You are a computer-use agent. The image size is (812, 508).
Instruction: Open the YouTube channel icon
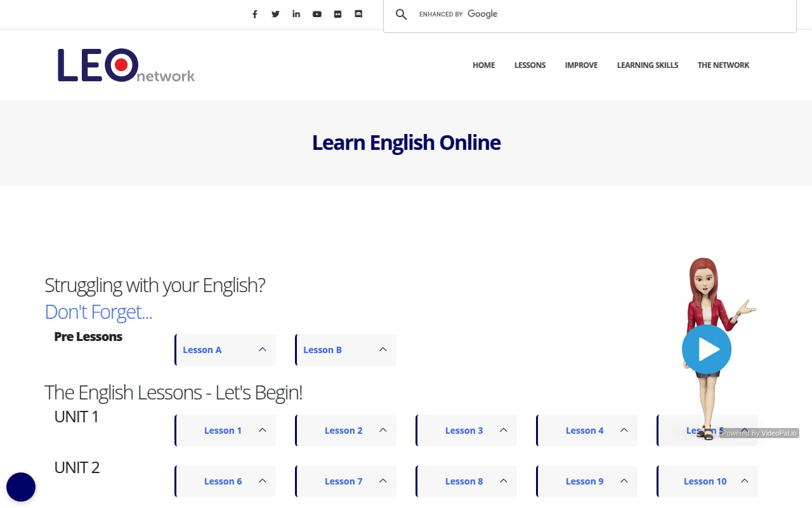pos(317,14)
